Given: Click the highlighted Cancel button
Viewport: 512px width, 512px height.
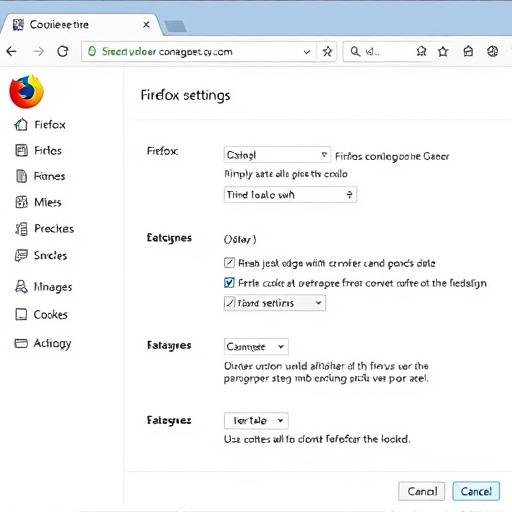Looking at the screenshot, I should (x=476, y=491).
